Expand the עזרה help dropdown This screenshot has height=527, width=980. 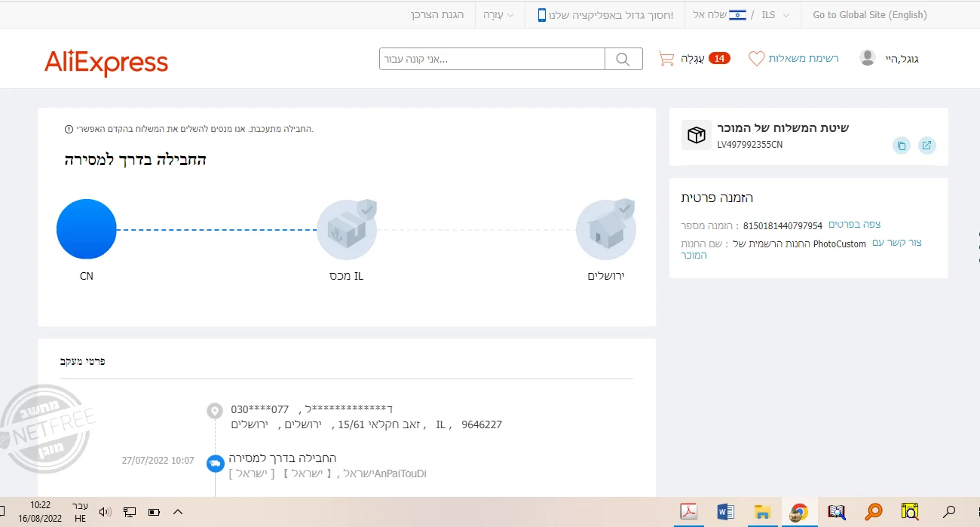pyautogui.click(x=498, y=15)
